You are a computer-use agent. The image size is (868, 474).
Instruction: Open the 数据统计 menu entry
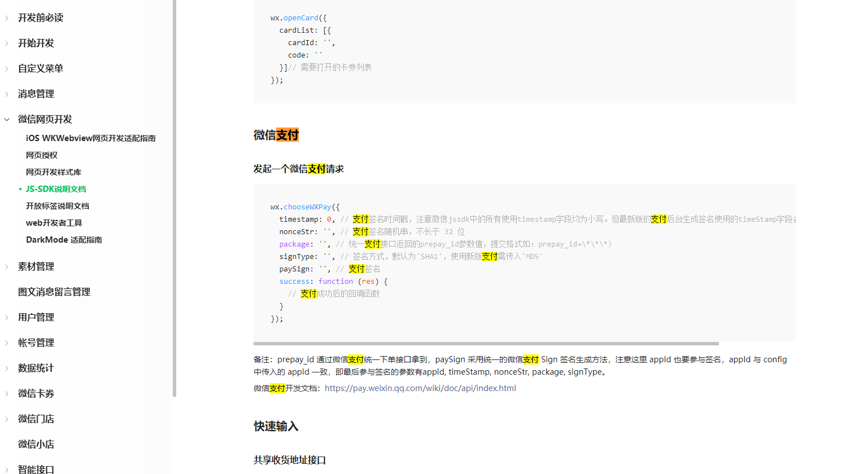pos(36,368)
